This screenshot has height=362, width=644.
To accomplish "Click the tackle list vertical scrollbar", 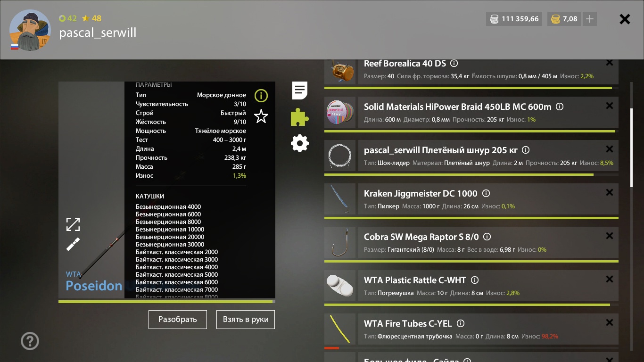I will [x=632, y=148].
